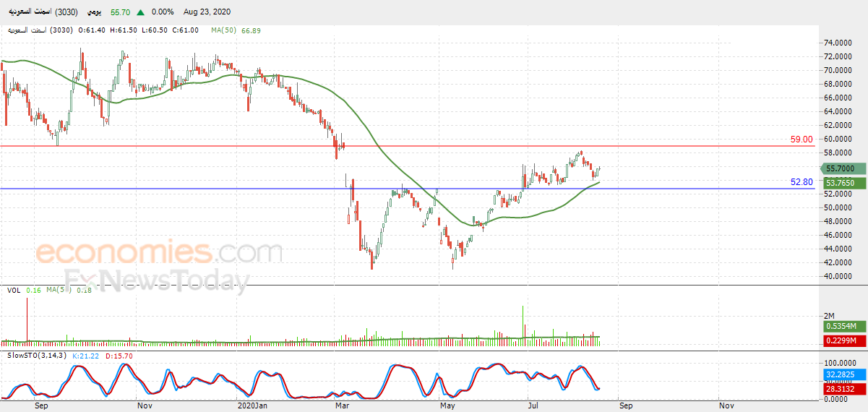Click the red 59.00 resistance level label
This screenshot has width=868, height=412.
pos(802,140)
